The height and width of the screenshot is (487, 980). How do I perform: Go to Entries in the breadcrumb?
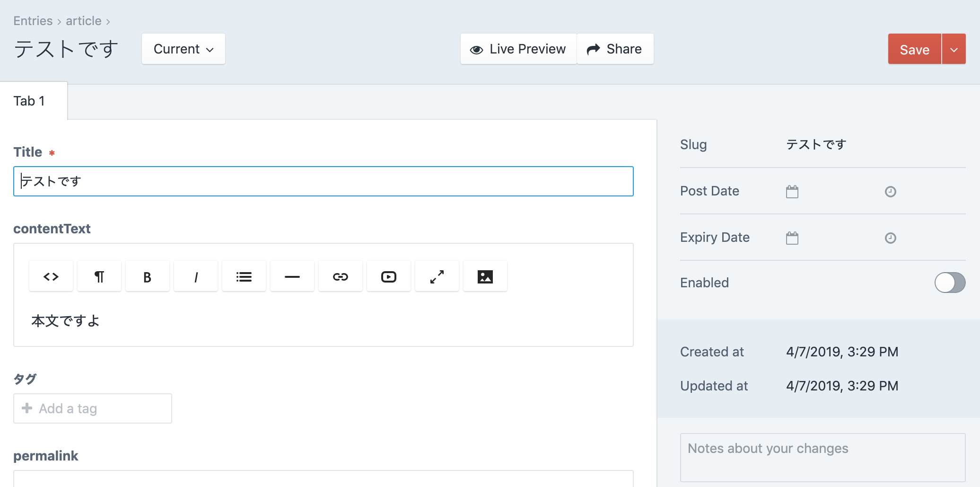33,21
